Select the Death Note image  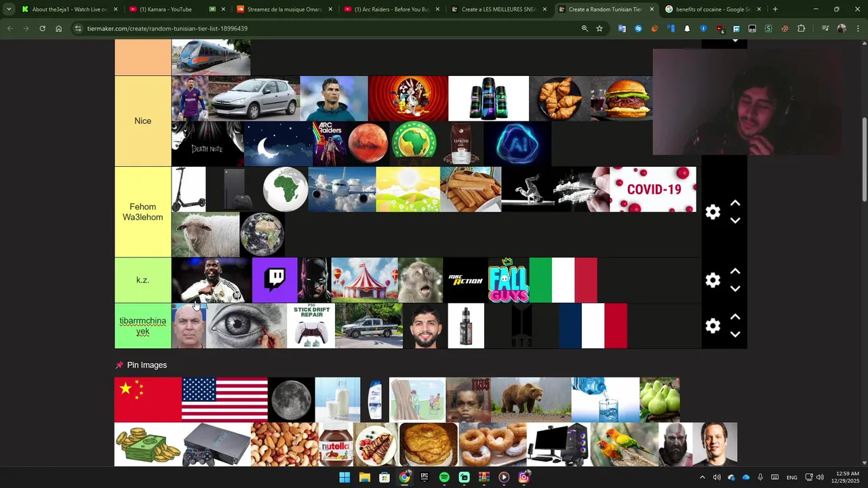207,144
